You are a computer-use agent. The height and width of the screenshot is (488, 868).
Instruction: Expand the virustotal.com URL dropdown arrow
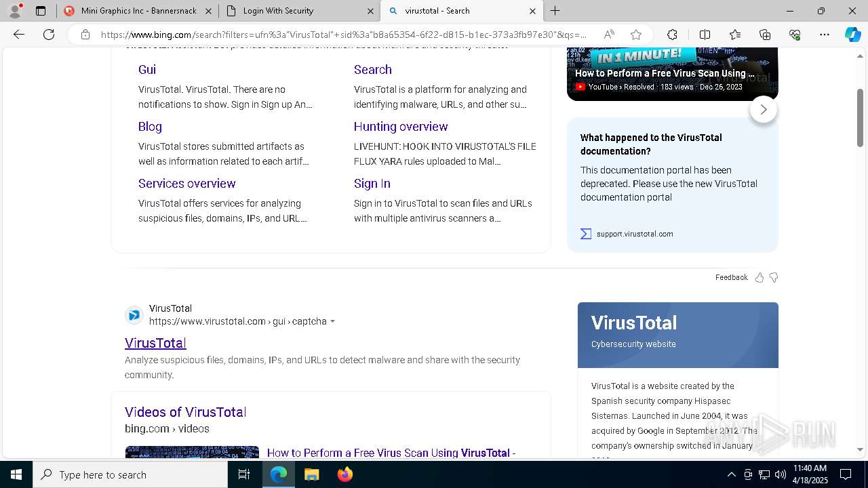(x=332, y=322)
